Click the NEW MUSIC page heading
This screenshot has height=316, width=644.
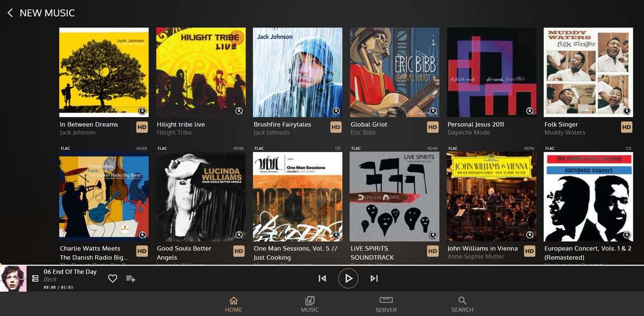(47, 13)
